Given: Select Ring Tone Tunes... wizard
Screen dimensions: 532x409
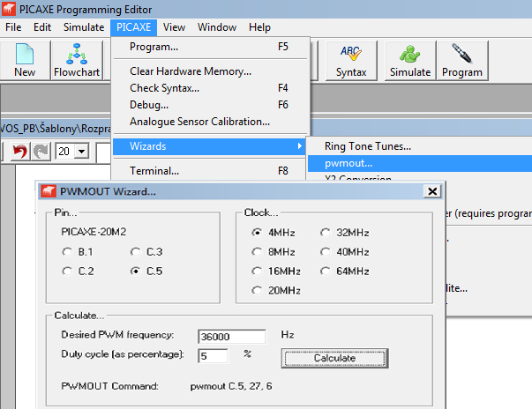Looking at the screenshot, I should (x=420, y=146).
